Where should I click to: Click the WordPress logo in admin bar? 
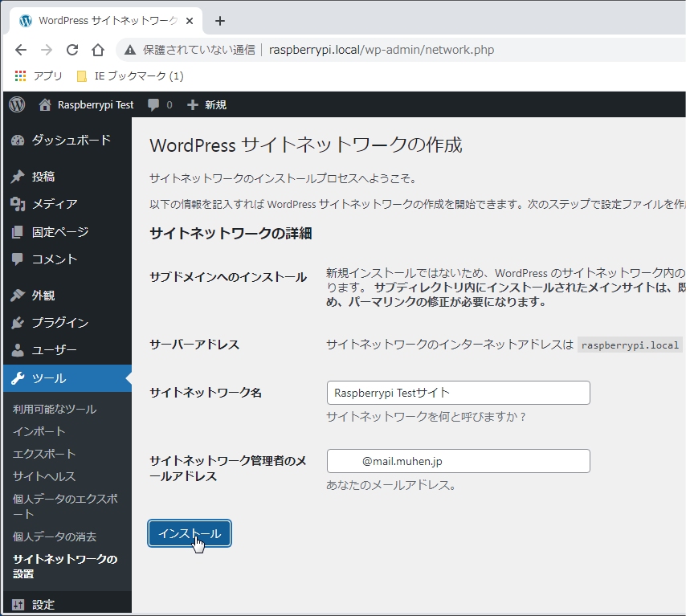click(17, 104)
